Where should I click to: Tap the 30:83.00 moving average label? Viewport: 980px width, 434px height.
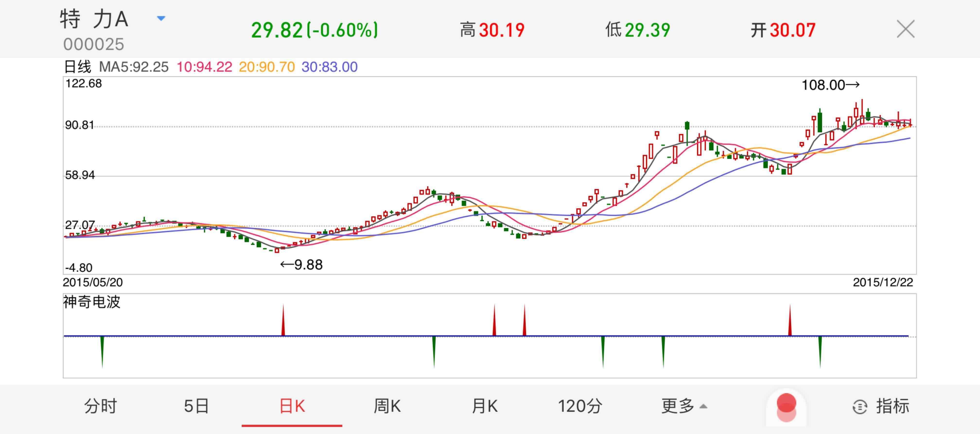[x=329, y=67]
